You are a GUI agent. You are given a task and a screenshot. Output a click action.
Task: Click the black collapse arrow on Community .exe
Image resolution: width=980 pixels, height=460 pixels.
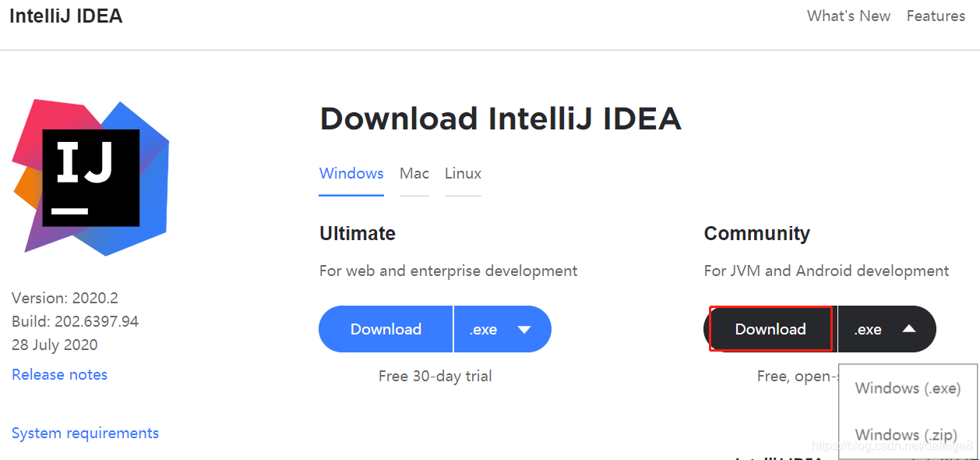pos(908,329)
